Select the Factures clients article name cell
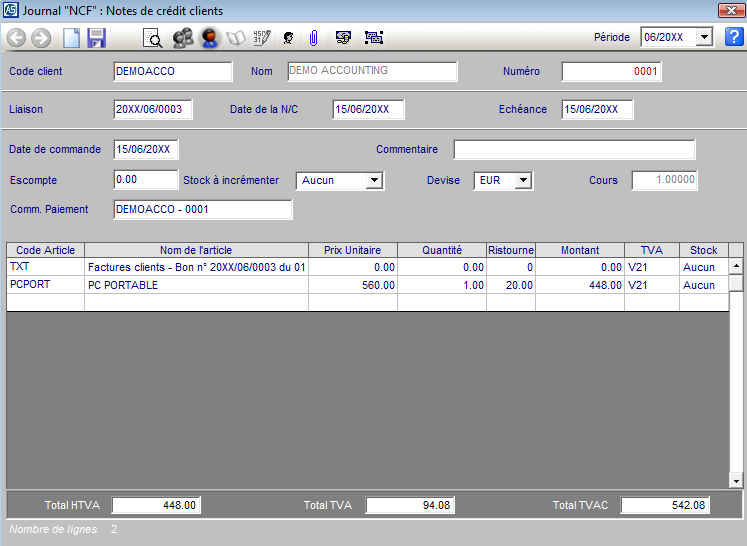747x546 pixels. coord(196,267)
